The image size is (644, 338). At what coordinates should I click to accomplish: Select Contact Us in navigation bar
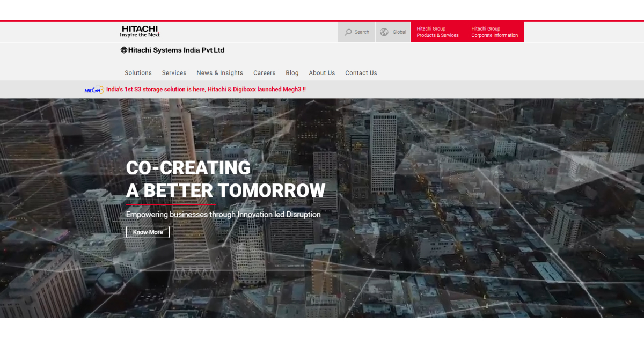[361, 73]
